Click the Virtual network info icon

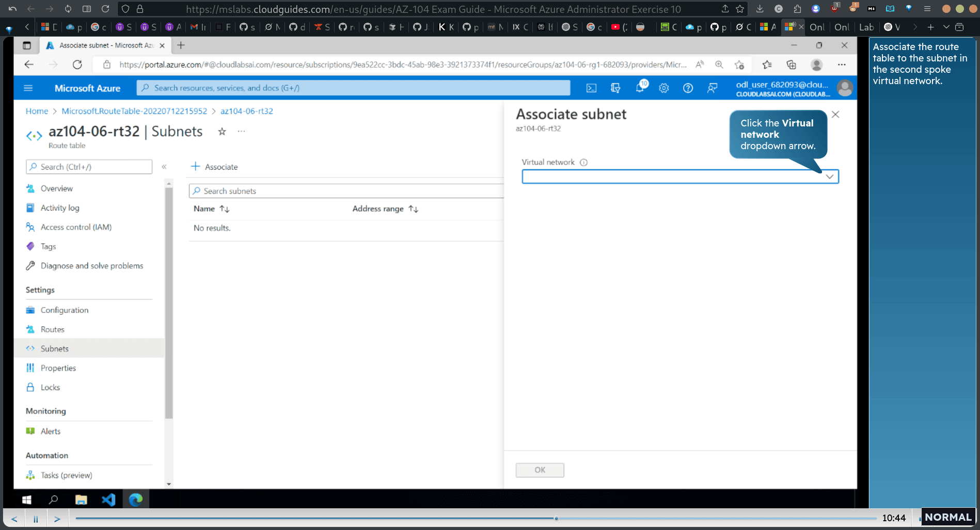coord(583,162)
